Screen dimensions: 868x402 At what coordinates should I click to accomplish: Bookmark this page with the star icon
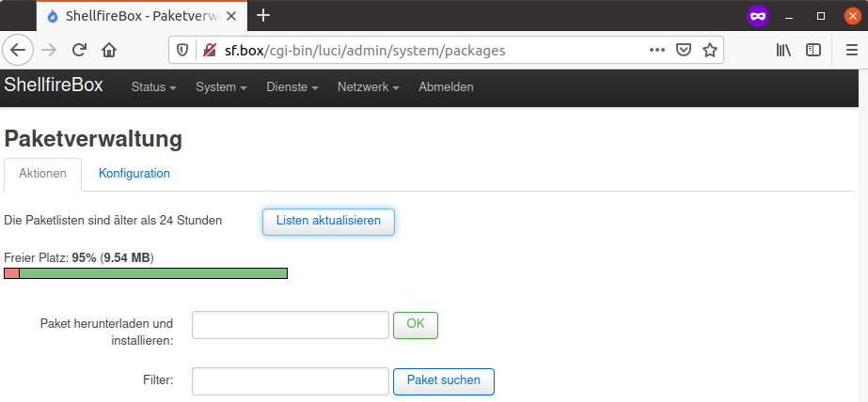click(x=710, y=50)
